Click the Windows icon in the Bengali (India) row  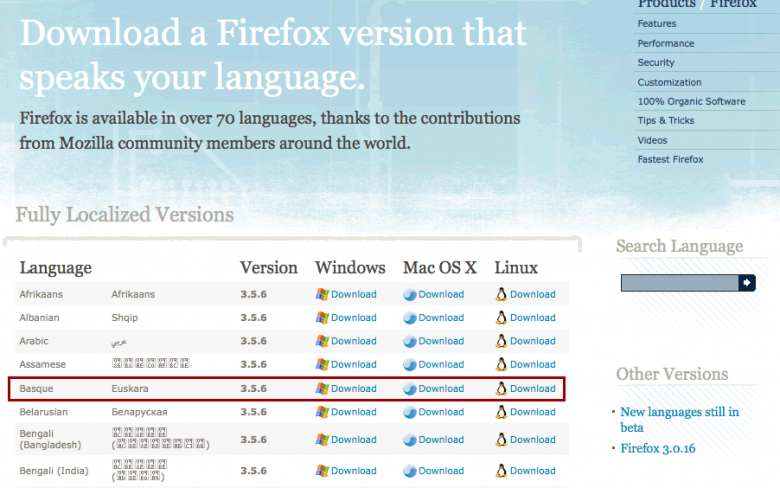322,471
